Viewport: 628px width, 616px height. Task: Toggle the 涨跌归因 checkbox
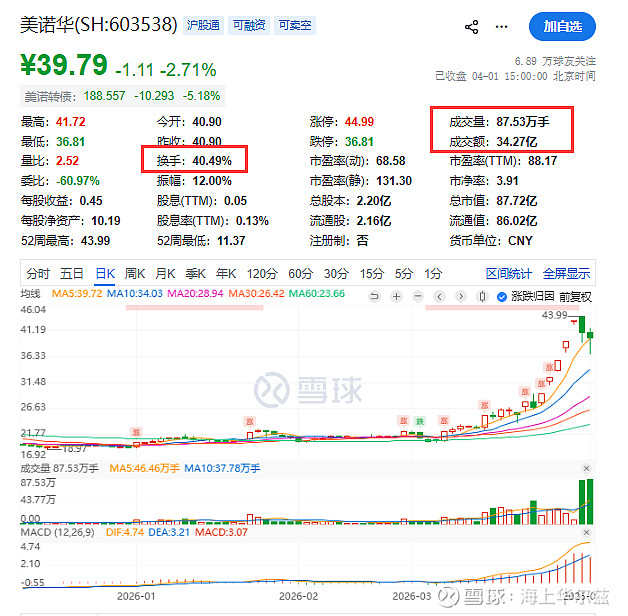[x=501, y=297]
